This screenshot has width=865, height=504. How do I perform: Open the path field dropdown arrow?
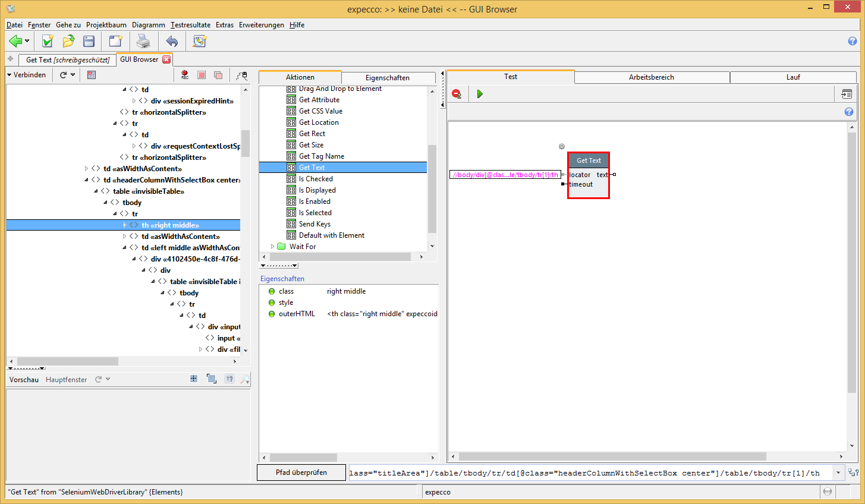[x=838, y=473]
